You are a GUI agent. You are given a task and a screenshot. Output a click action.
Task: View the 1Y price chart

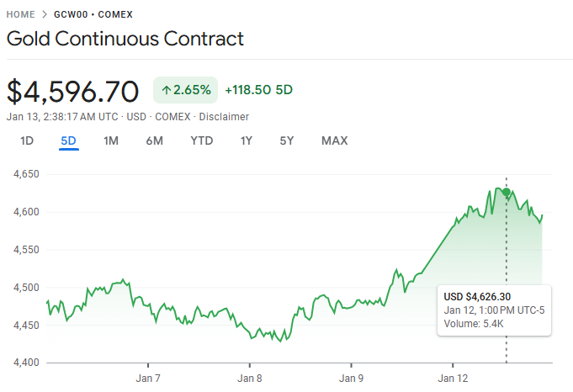247,140
